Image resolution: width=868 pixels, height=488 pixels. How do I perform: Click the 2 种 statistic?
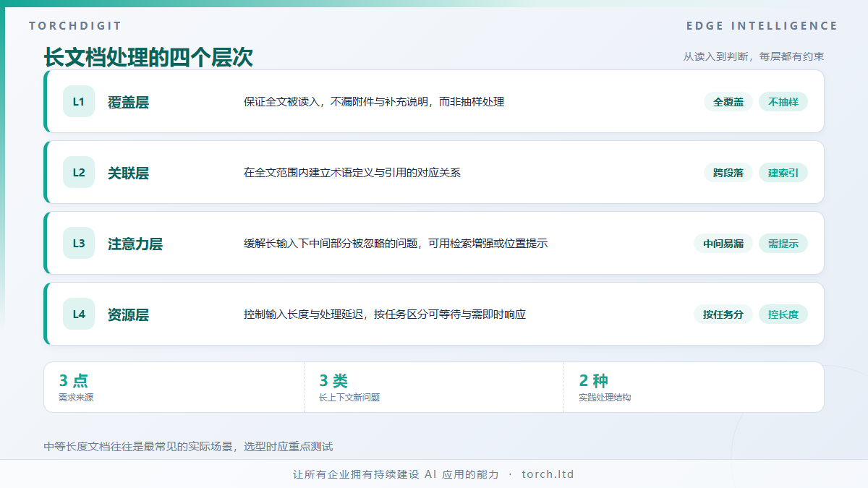[594, 380]
